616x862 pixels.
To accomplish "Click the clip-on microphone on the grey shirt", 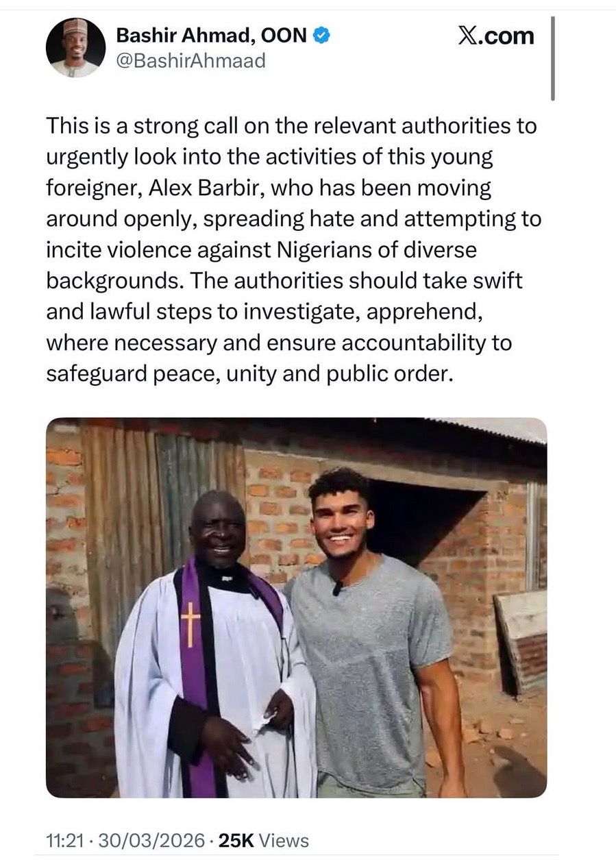I will tap(337, 588).
